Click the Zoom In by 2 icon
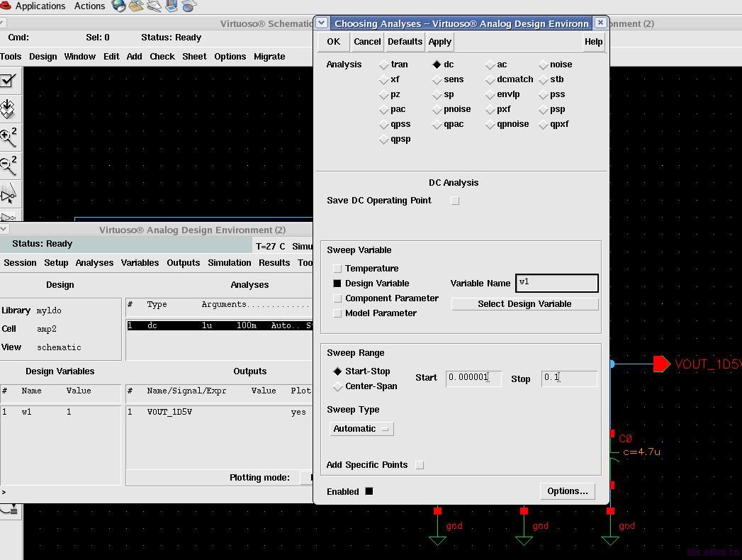 point(9,137)
